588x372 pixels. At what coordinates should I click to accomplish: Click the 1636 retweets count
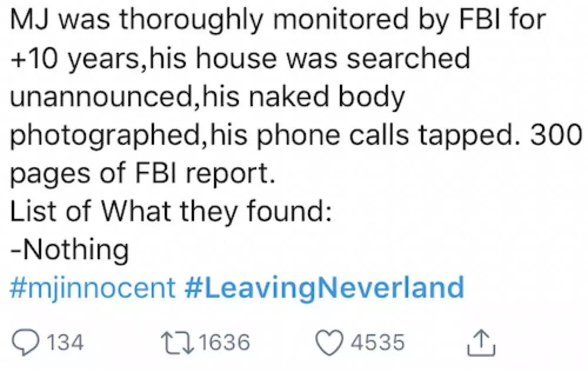[x=225, y=343]
